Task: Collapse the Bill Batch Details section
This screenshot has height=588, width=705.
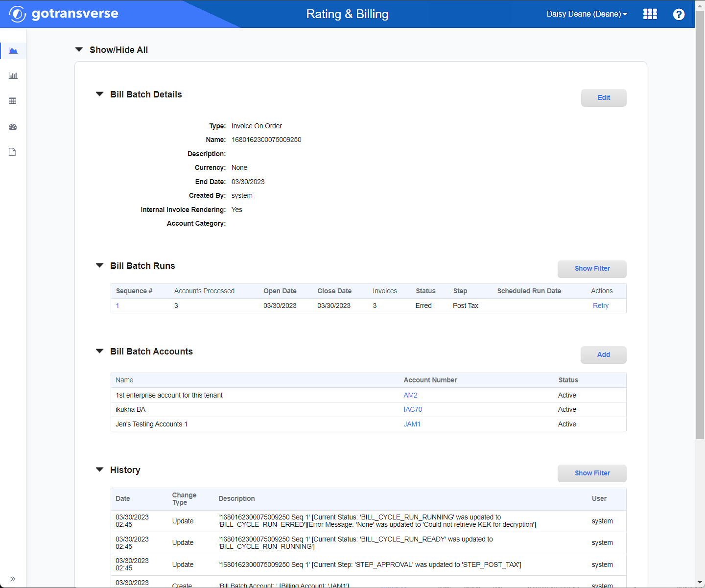Action: (x=99, y=94)
